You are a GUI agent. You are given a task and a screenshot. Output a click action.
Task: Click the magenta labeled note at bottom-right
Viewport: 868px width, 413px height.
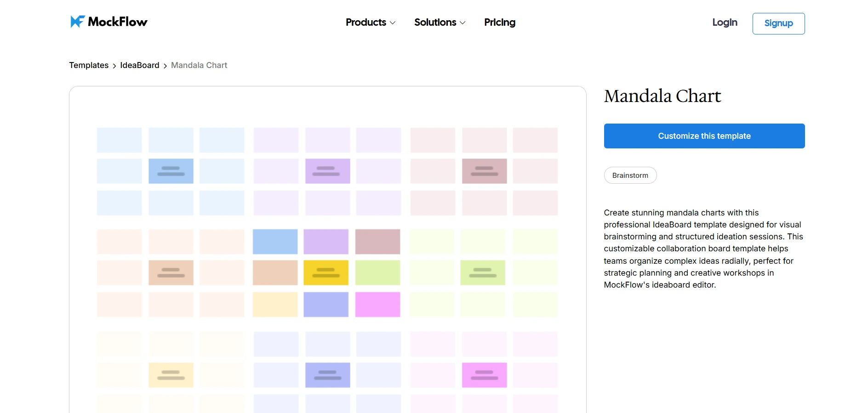pyautogui.click(x=484, y=375)
